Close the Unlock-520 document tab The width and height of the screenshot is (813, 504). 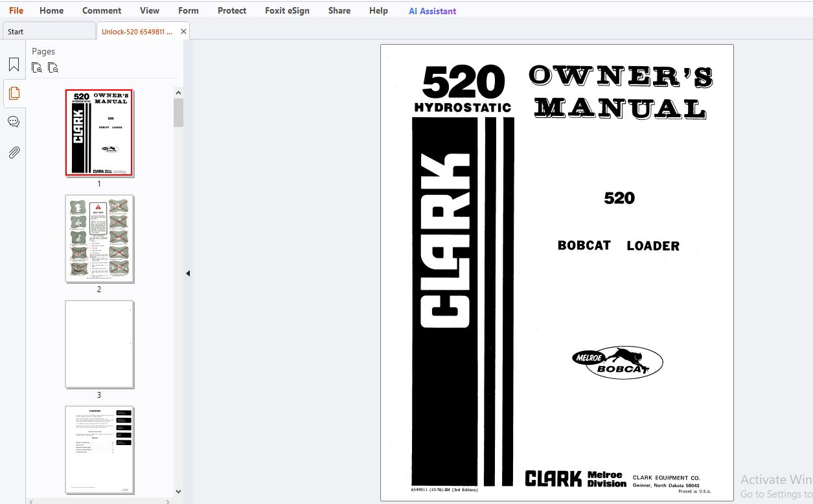click(x=183, y=31)
